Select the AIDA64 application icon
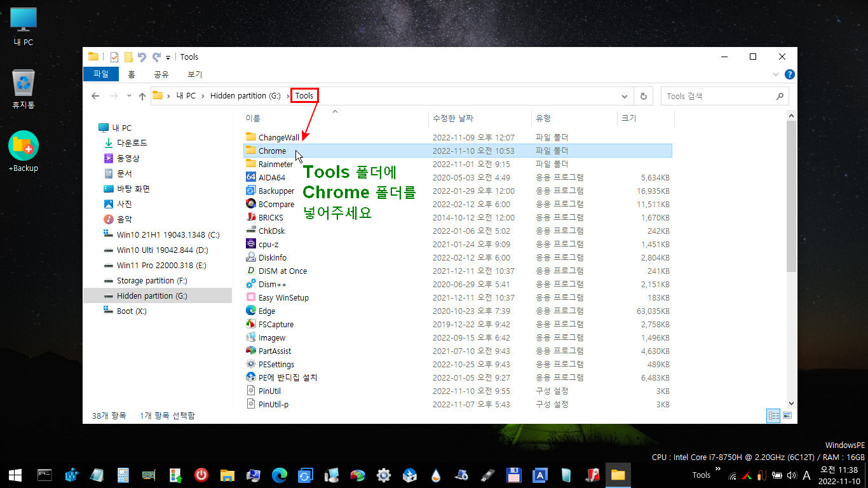This screenshot has width=868, height=488. coord(251,177)
